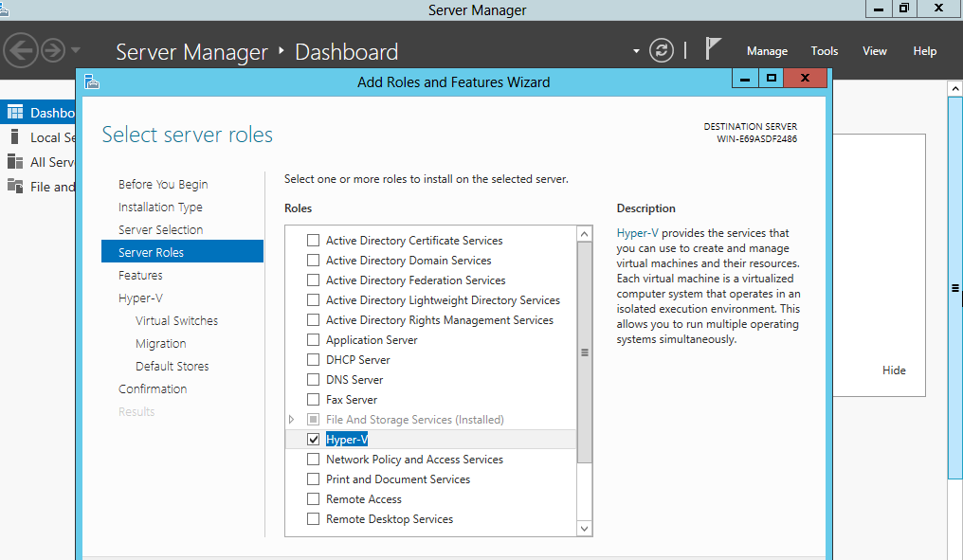The image size is (963, 560).
Task: Select the Server Roles step
Action: [182, 252]
